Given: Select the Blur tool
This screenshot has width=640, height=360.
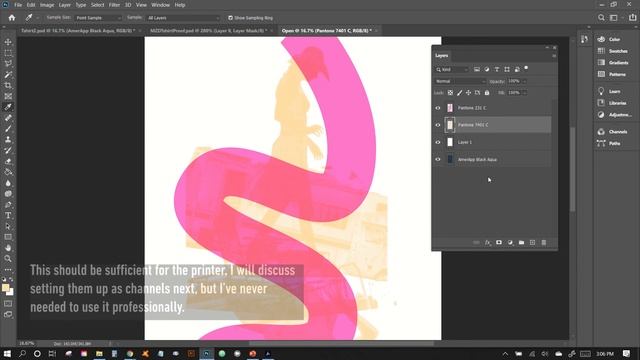Looking at the screenshot, I should [x=8, y=183].
